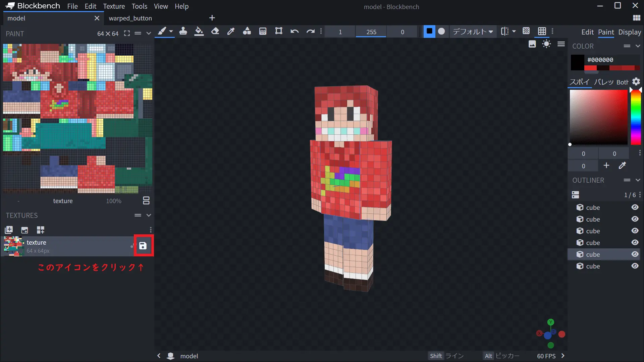The image size is (644, 362).
Task: Save the texture via floppy disk icon
Action: [143, 246]
